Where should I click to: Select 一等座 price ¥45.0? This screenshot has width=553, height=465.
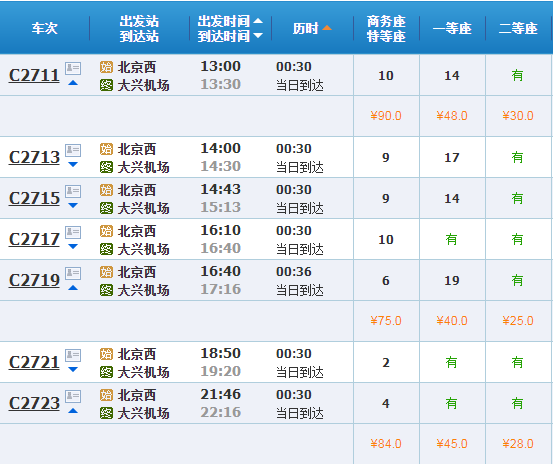[452, 444]
